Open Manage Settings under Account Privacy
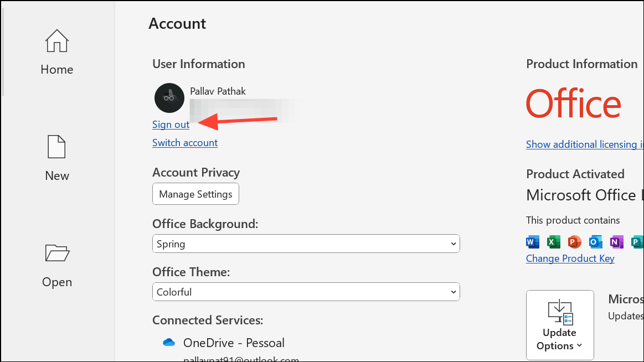The height and width of the screenshot is (362, 644). [195, 194]
